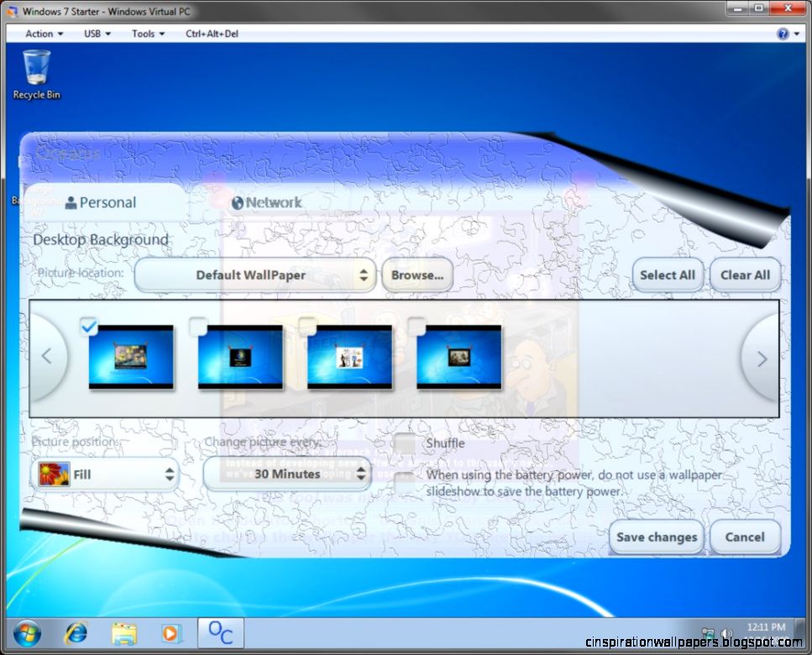Click the Network globe icon
Viewport: 812px width, 655px height.
pos(239,202)
